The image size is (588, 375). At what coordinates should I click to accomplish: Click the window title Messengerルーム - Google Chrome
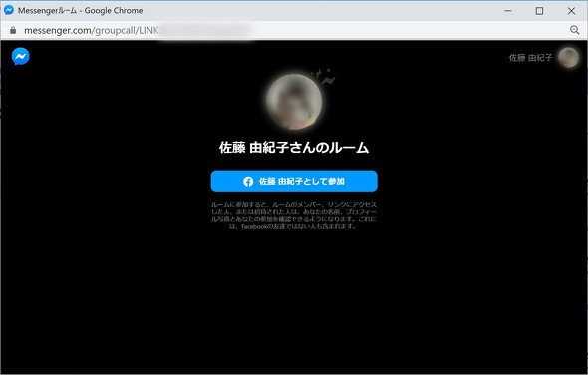(x=81, y=11)
